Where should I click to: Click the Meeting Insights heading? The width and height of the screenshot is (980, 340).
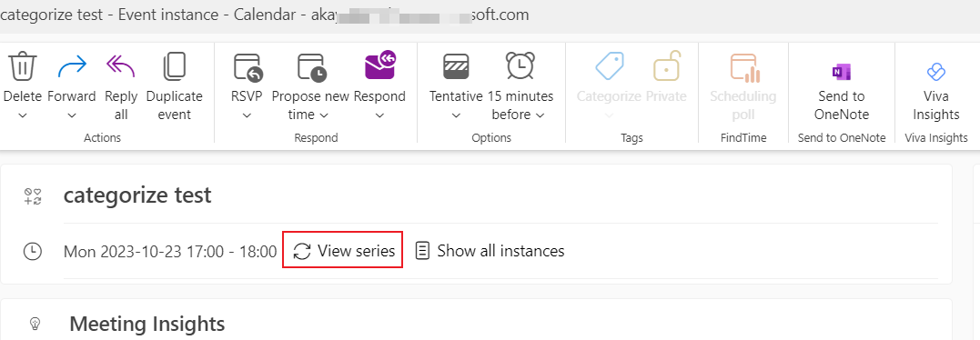146,324
